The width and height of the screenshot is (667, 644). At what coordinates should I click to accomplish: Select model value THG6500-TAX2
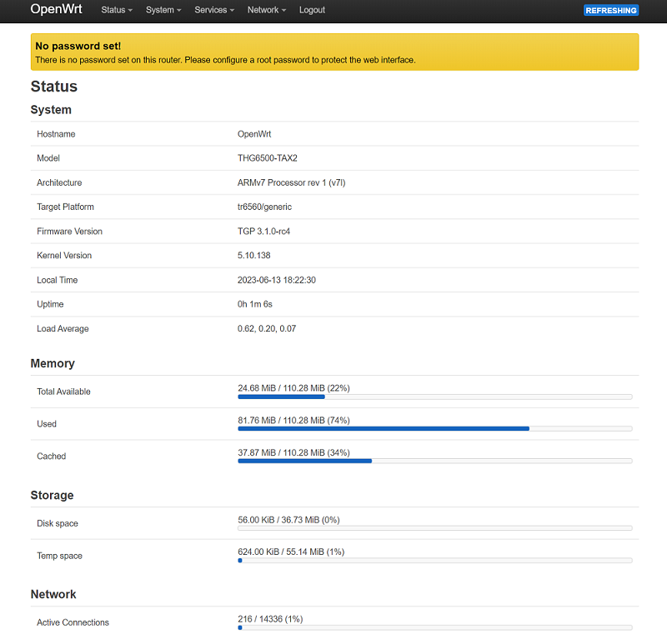267,158
